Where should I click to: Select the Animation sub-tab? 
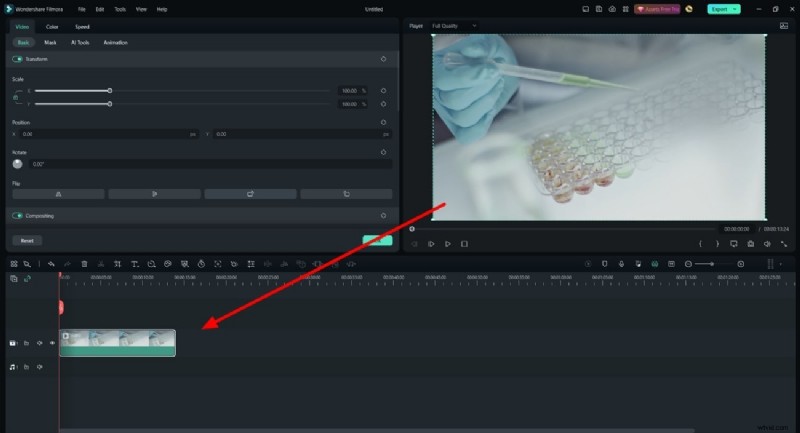pyautogui.click(x=116, y=42)
